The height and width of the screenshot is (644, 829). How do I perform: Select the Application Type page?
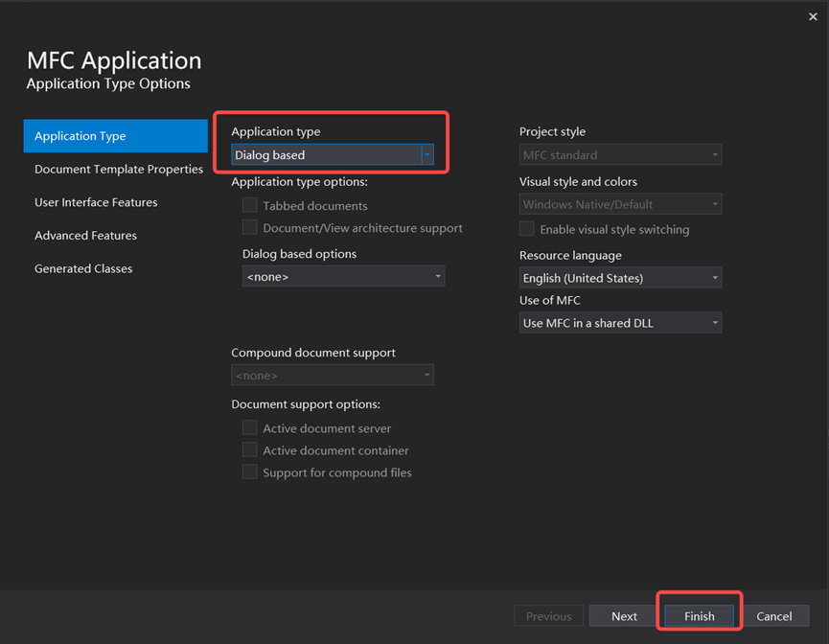point(116,136)
